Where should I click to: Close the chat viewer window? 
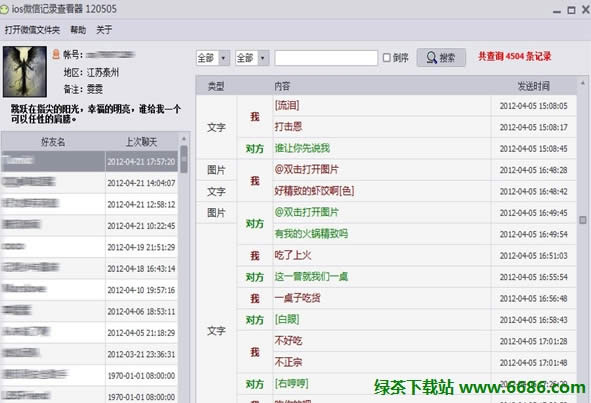[586, 10]
